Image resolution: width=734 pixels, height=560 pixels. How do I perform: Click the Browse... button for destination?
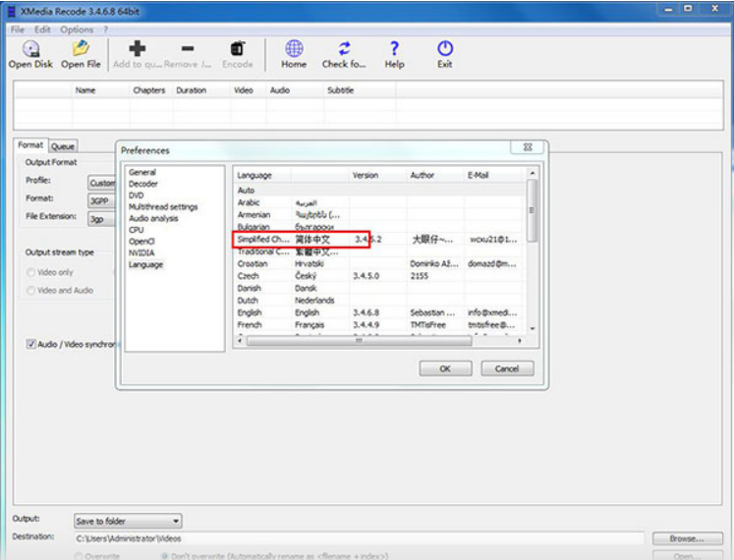pos(687,538)
